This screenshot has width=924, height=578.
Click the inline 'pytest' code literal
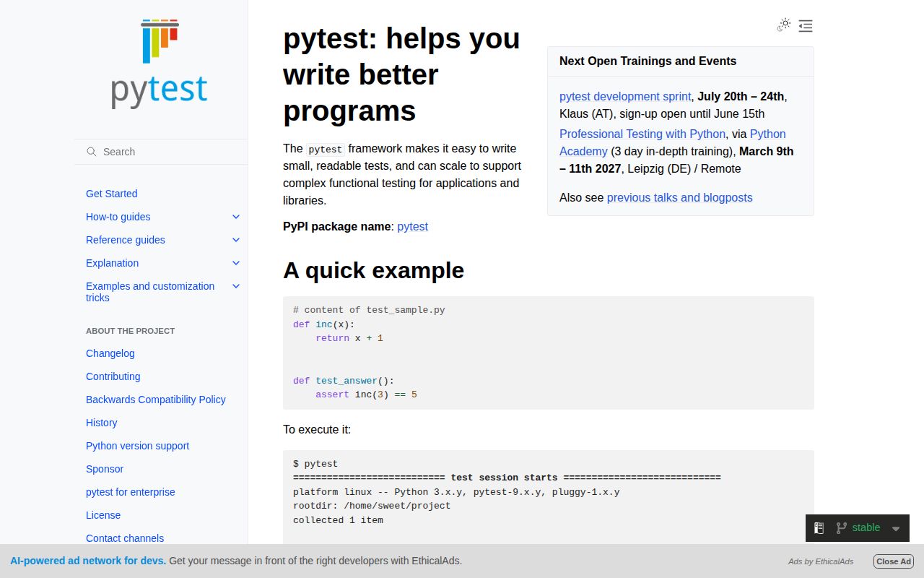[x=326, y=149]
